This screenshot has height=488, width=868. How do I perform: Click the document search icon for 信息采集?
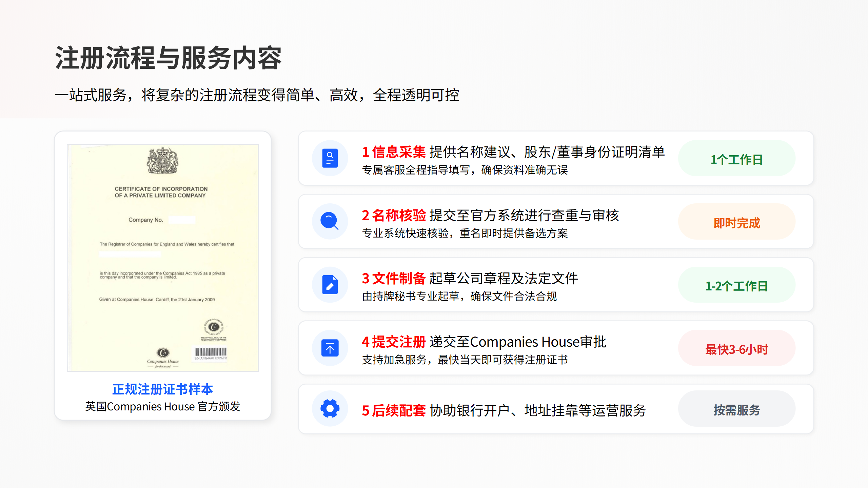(x=330, y=158)
